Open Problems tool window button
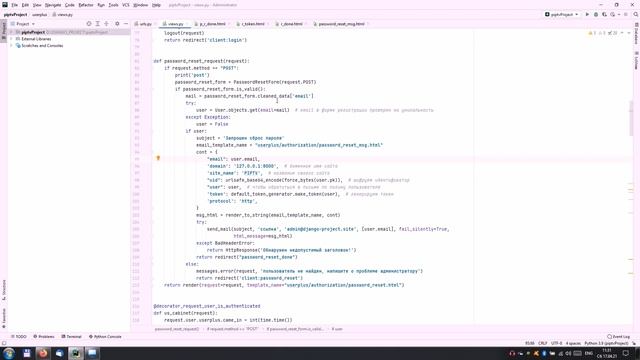The image size is (640, 360). click(44, 337)
